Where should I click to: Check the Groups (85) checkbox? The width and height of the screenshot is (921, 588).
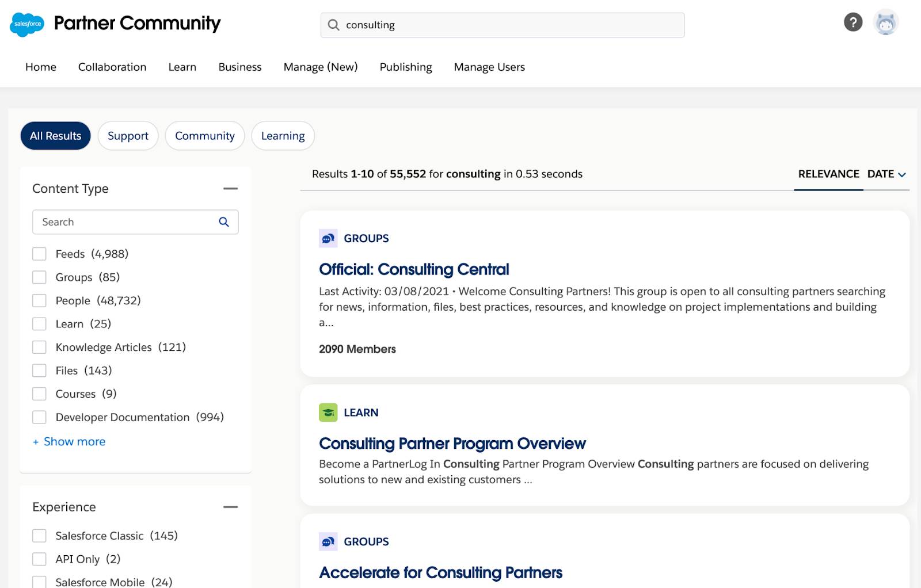[x=39, y=277]
